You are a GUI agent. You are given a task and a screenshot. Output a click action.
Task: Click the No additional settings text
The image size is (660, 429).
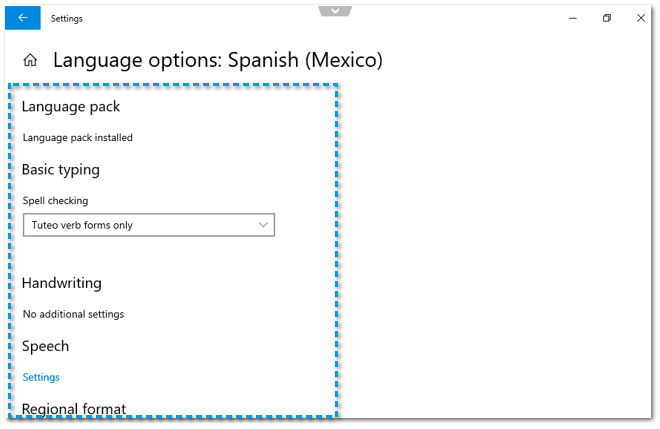pyautogui.click(x=73, y=314)
